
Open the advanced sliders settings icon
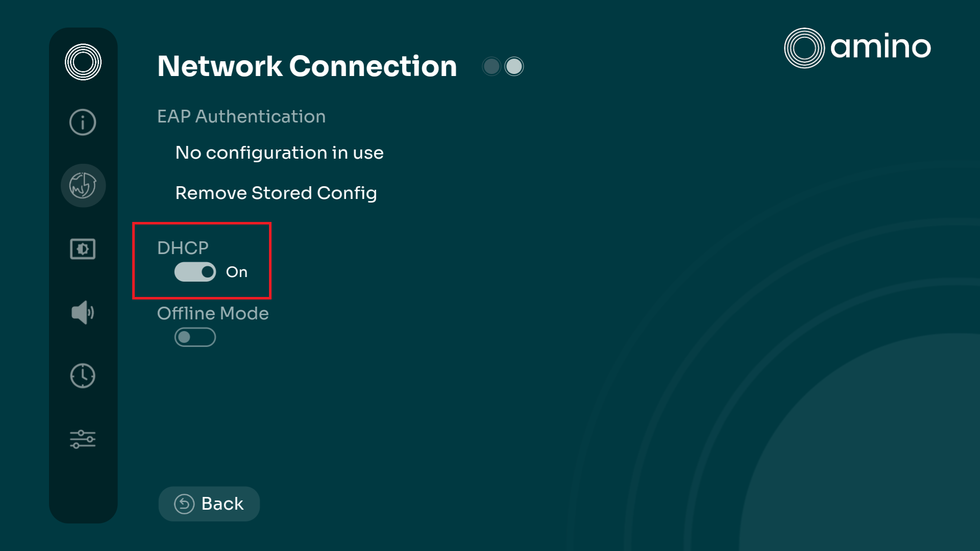pos(83,439)
